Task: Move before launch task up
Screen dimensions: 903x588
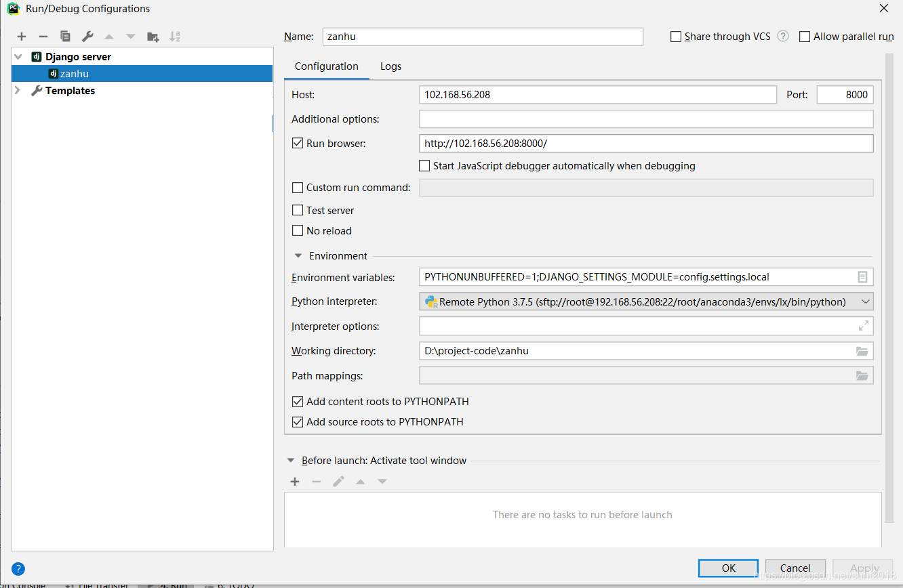Action: click(x=361, y=482)
